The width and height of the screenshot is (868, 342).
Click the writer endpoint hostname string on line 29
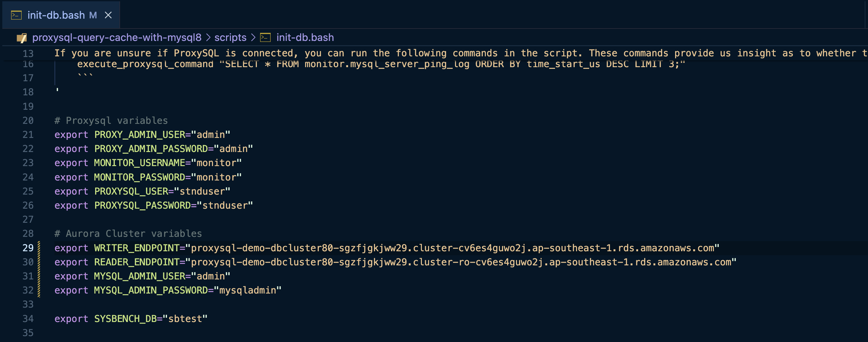(x=452, y=248)
